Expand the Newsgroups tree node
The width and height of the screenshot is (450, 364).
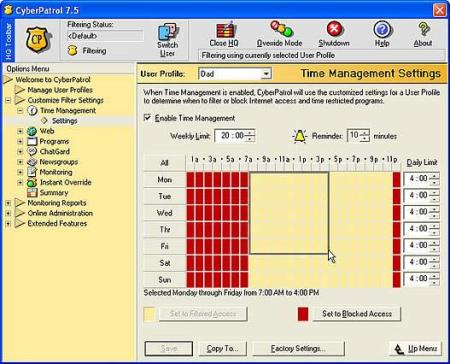point(20,162)
